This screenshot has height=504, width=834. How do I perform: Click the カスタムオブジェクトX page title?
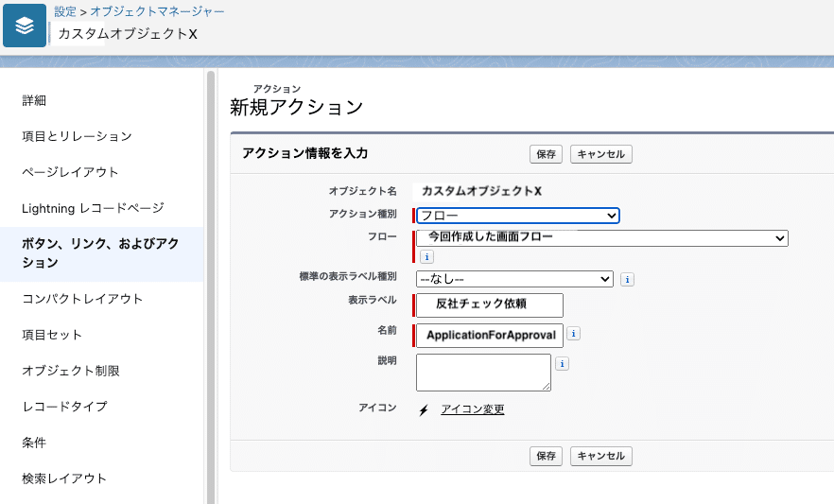tap(128, 34)
